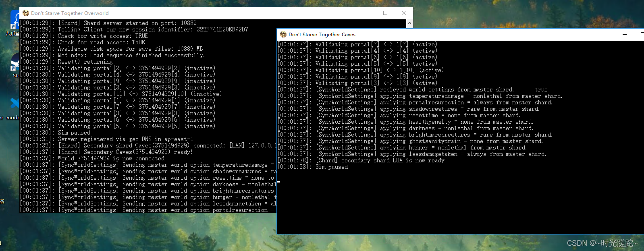Click 'applying shadowcreatures = rare' line in Caves
Image resolution: width=644 pixels, height=251 pixels.
409,109
